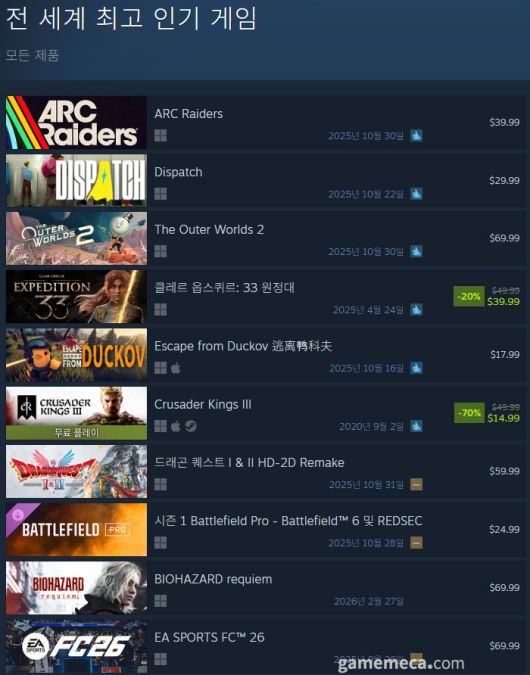The width and height of the screenshot is (530, 675).
Task: Click the mixed review icon for Dragon Quest I & II
Action: tap(416, 484)
